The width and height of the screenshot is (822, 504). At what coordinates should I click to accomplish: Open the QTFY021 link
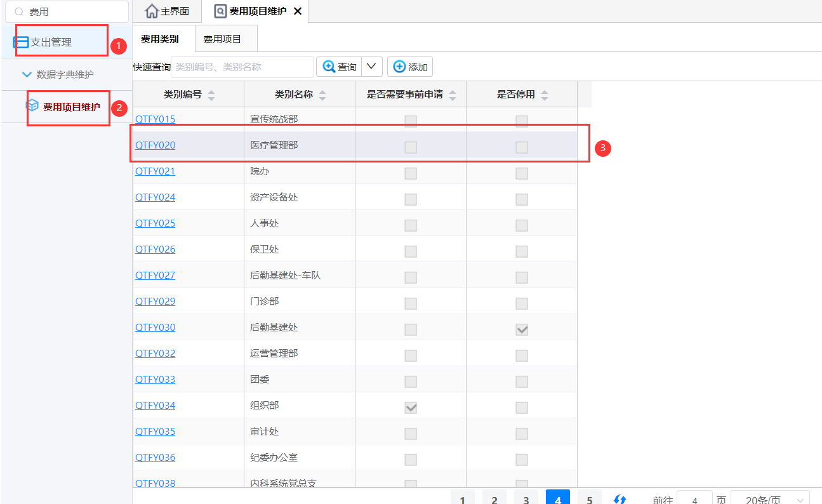tap(155, 171)
